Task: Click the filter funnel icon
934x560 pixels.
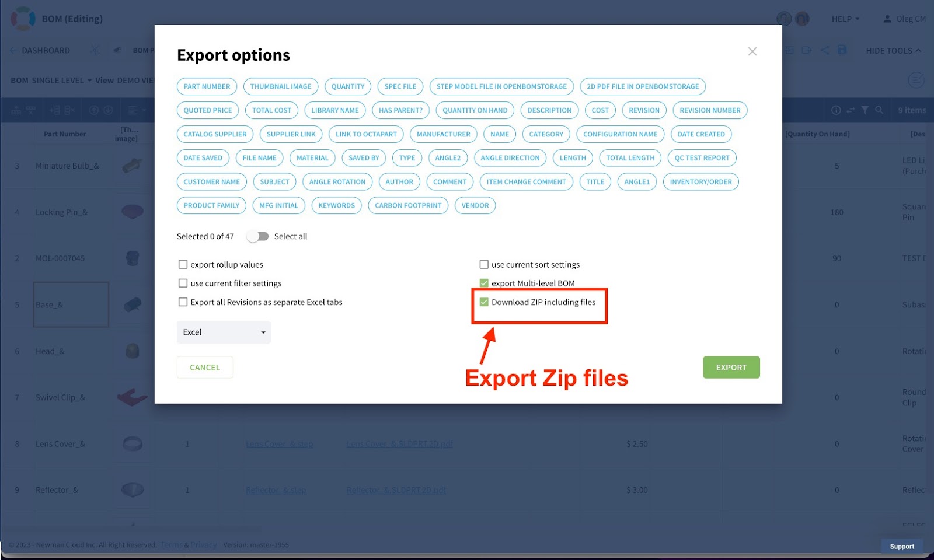Action: (865, 110)
